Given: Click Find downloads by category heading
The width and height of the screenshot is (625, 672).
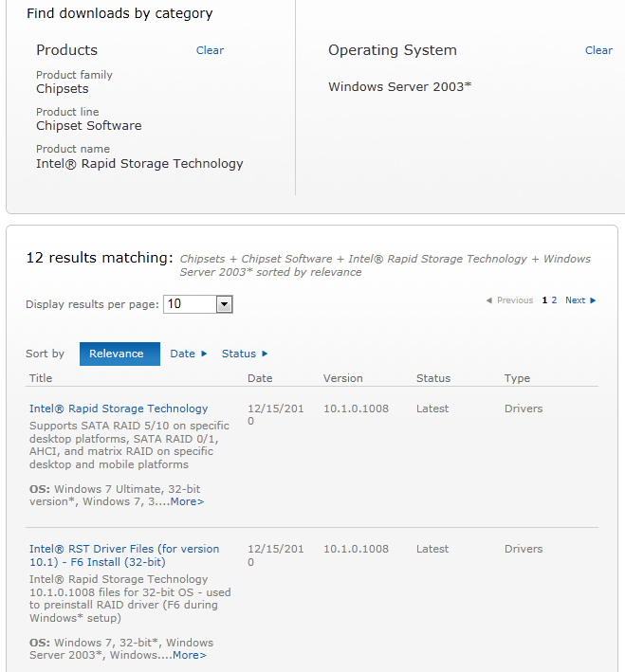Looking at the screenshot, I should [x=119, y=13].
